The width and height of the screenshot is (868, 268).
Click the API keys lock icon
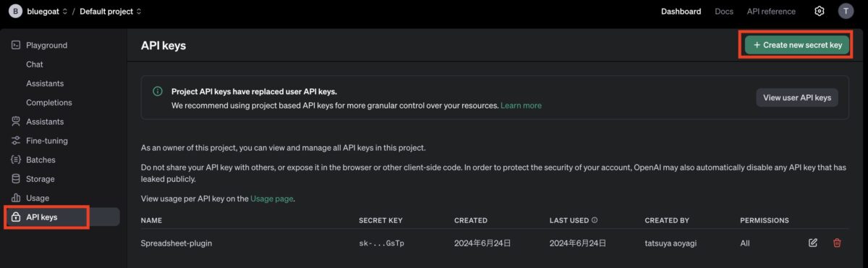[x=16, y=217]
